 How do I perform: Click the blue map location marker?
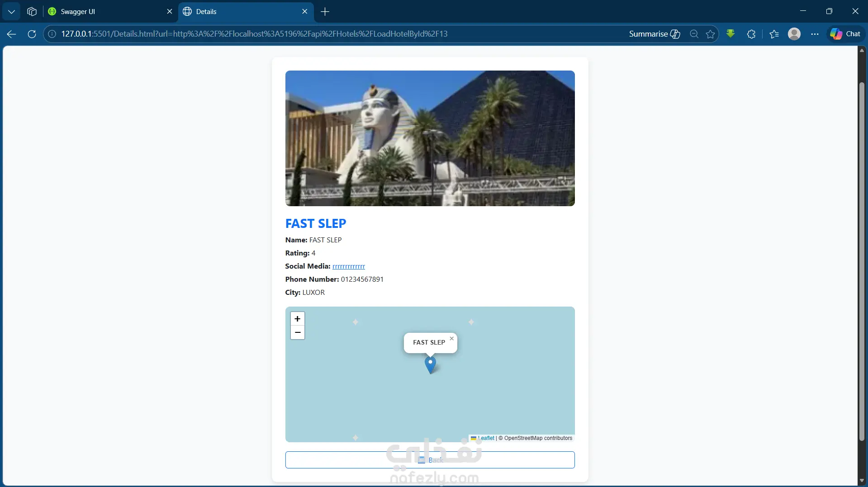[x=430, y=364]
